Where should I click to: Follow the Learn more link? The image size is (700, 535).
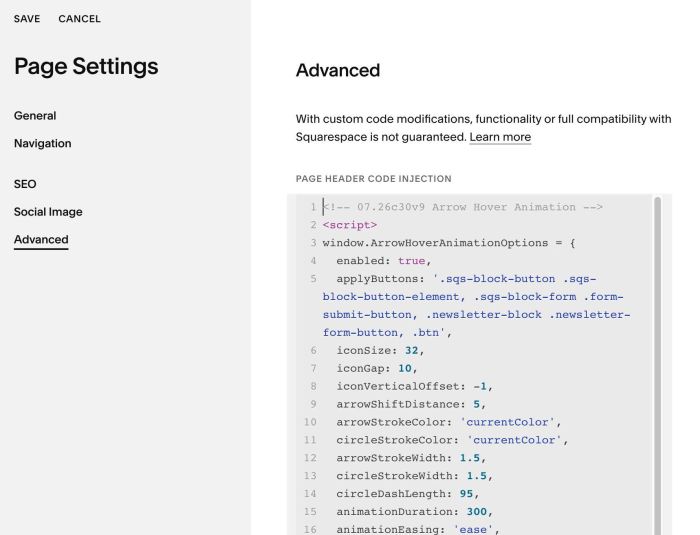(x=500, y=137)
